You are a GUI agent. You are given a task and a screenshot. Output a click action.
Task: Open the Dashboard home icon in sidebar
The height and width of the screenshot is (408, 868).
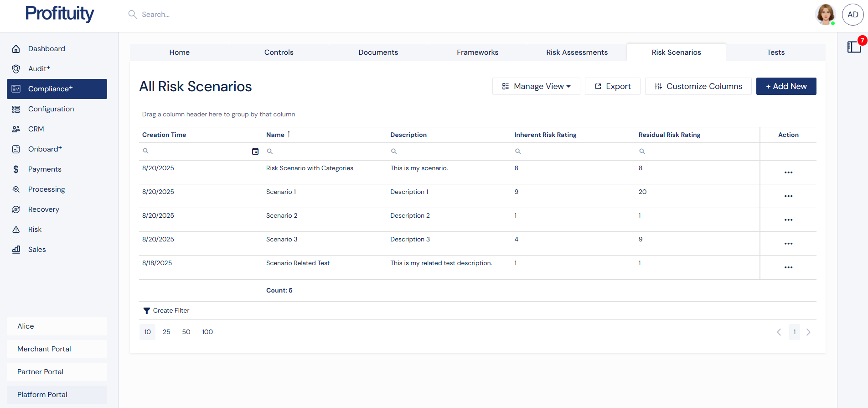pyautogui.click(x=16, y=49)
